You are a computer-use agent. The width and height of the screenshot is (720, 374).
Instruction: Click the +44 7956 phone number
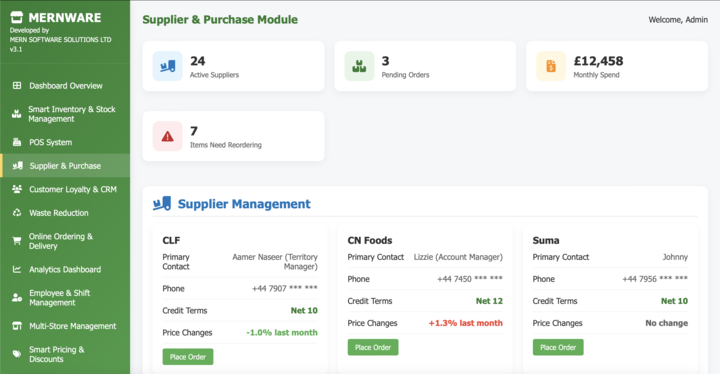pyautogui.click(x=655, y=278)
